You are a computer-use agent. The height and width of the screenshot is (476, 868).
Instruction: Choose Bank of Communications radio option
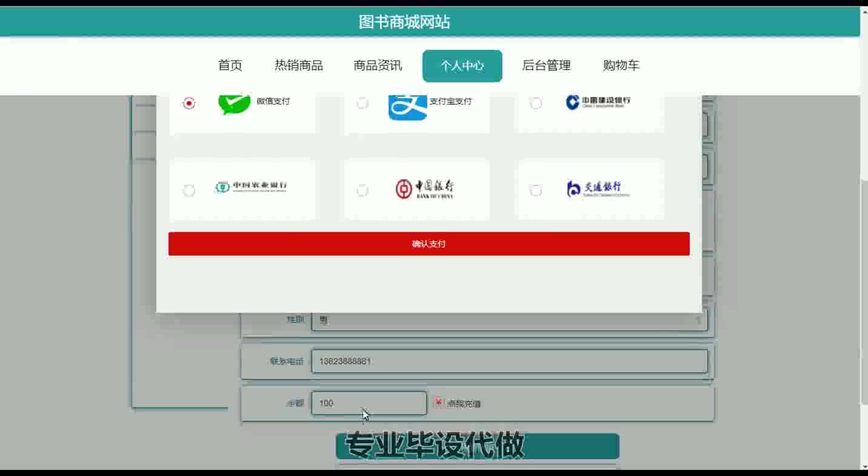[x=536, y=191]
